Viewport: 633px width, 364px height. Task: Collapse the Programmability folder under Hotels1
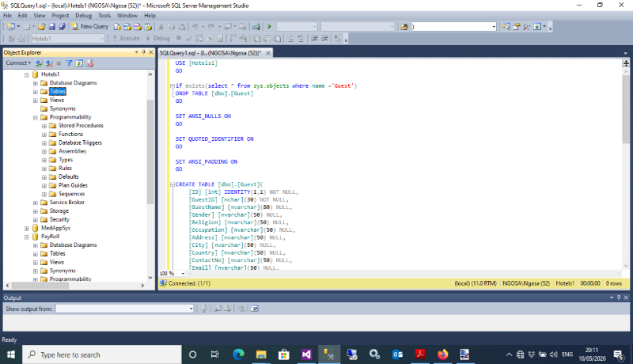pos(35,117)
